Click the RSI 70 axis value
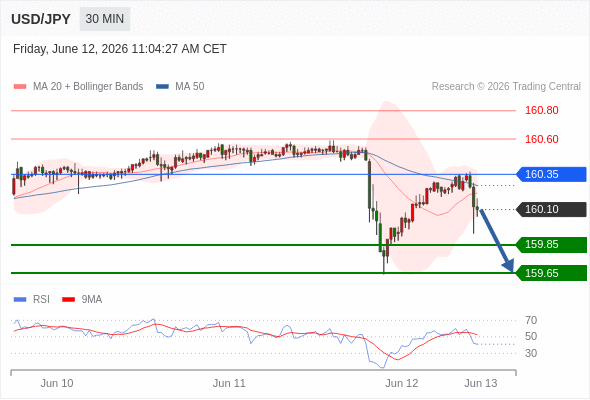The width and height of the screenshot is (590, 400). (531, 320)
